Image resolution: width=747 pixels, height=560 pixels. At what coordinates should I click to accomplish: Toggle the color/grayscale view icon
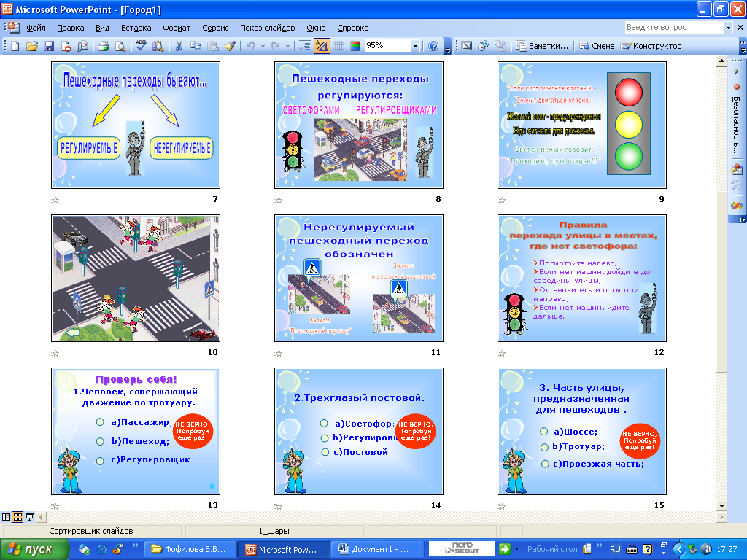click(x=355, y=46)
